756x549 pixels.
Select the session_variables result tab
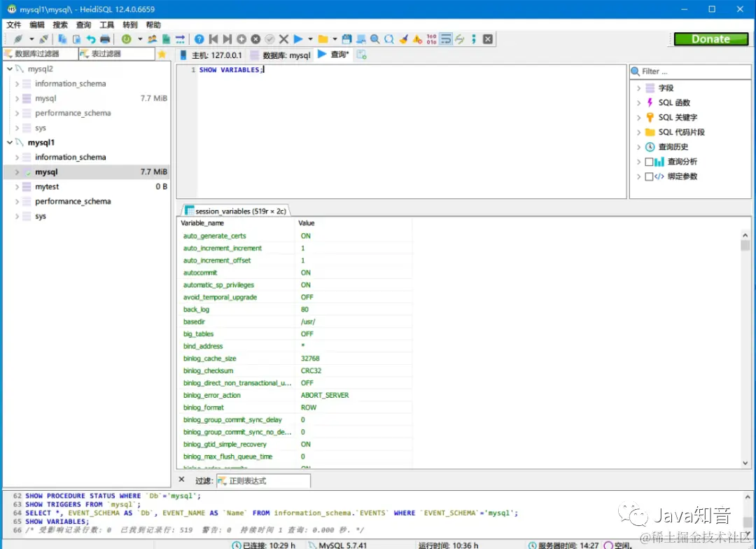click(x=236, y=211)
